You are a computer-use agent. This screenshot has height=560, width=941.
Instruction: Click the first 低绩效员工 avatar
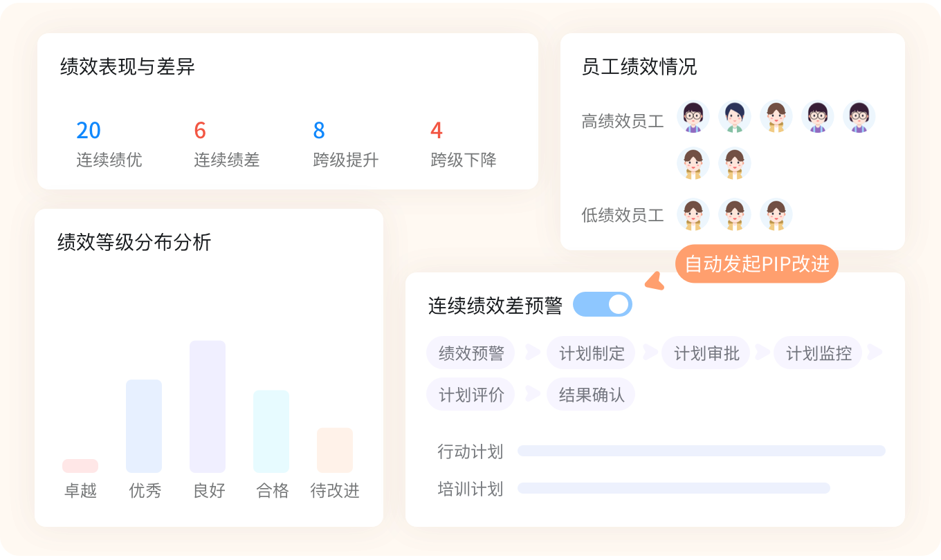693,215
